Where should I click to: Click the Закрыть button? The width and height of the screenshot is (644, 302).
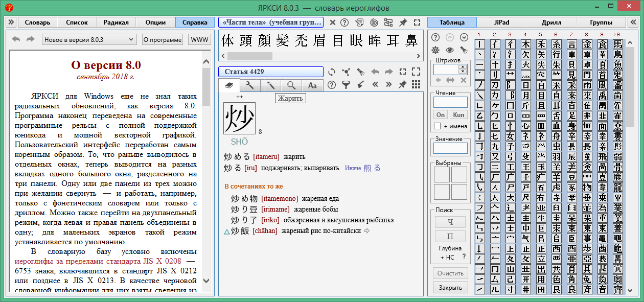pyautogui.click(x=450, y=288)
